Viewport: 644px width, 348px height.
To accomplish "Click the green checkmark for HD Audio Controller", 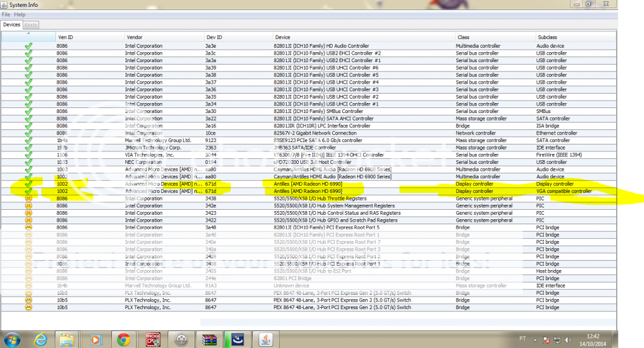I will (28, 46).
